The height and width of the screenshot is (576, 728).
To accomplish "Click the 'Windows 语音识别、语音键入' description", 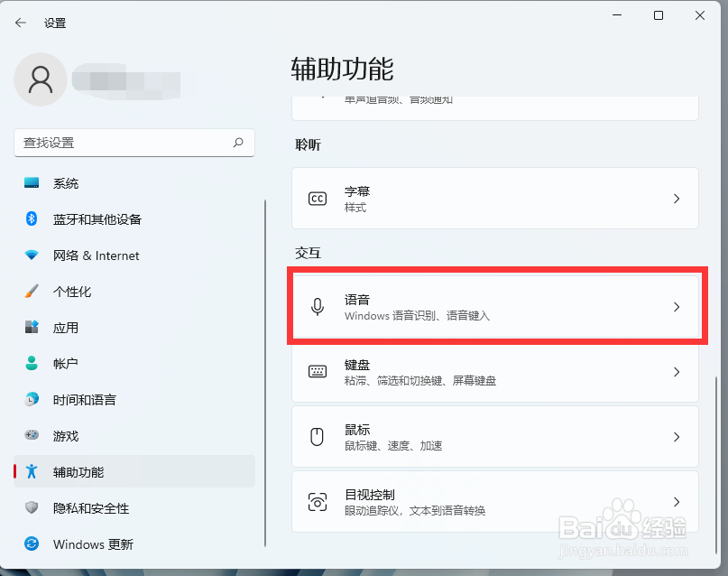I will [417, 316].
